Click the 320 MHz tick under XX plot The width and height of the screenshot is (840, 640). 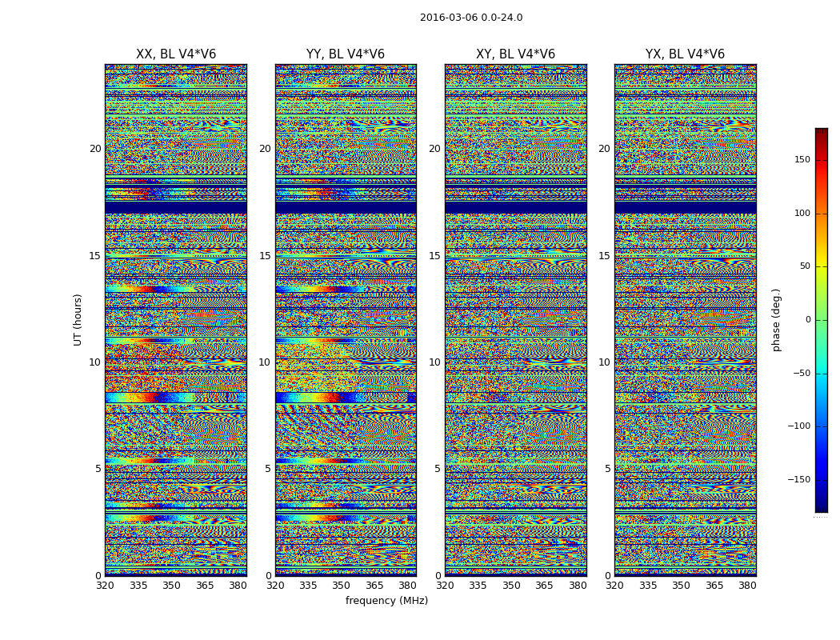(x=106, y=586)
